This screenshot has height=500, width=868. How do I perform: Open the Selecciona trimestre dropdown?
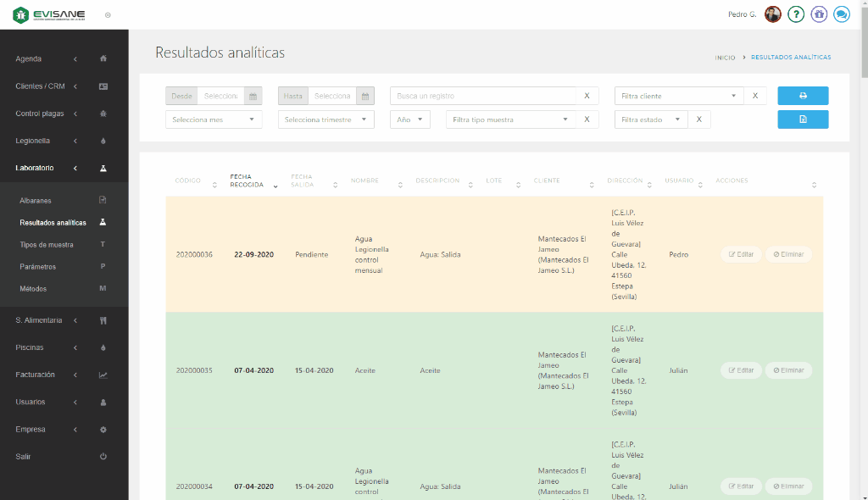tap(325, 119)
